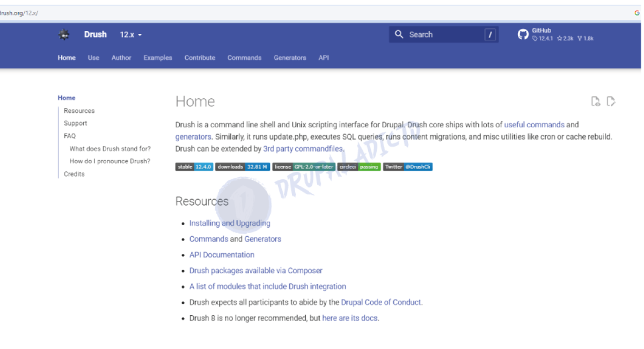This screenshot has height=349, width=644.
Task: Jump to FAQ in the sidebar
Action: [70, 136]
